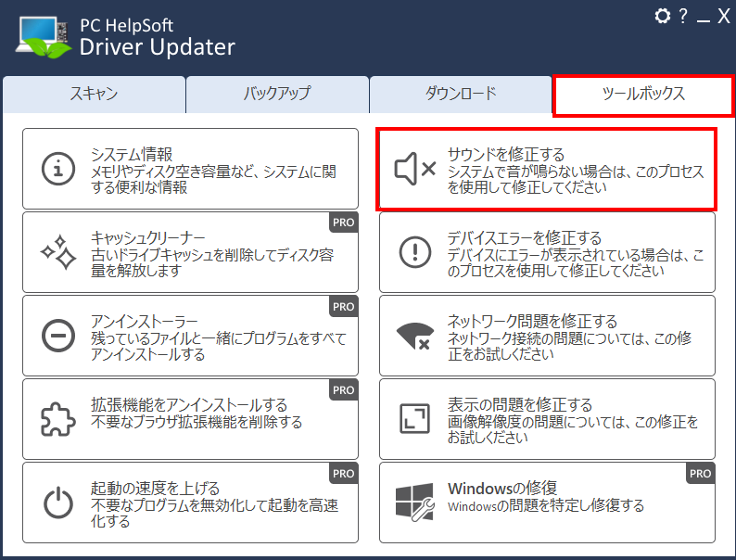
Task: Click PRO badge on 起動の速度 card
Action: (344, 474)
